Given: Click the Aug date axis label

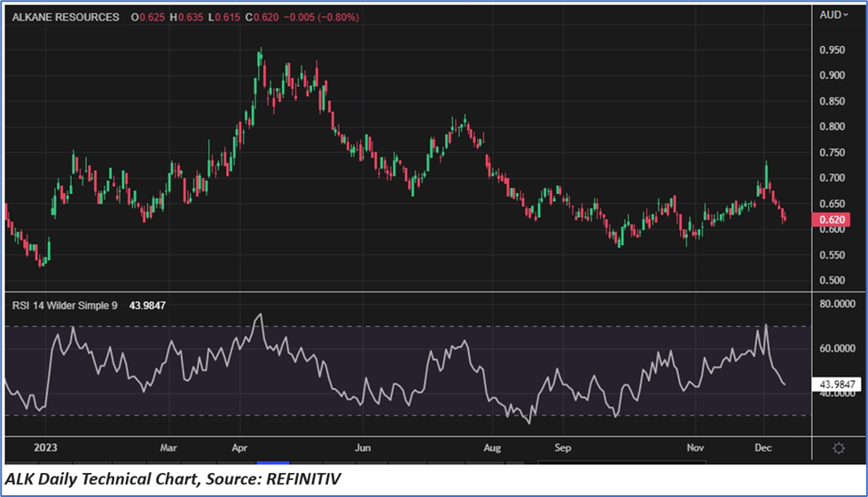Looking at the screenshot, I should pyautogui.click(x=491, y=447).
